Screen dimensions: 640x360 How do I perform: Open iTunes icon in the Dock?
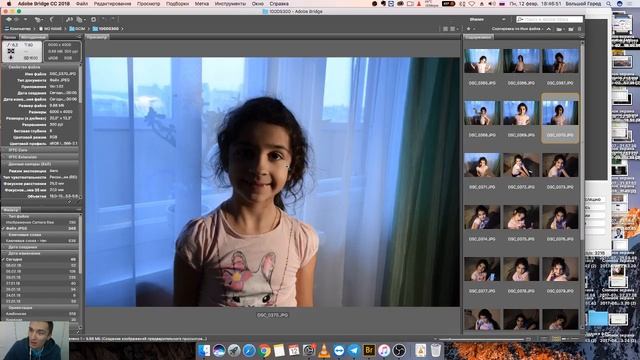(384, 350)
